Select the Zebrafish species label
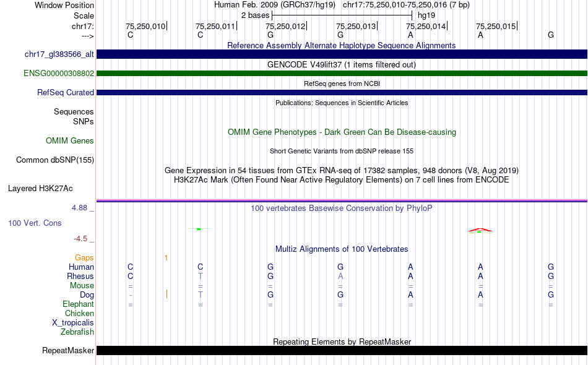This screenshot has width=588, height=365. (77, 332)
